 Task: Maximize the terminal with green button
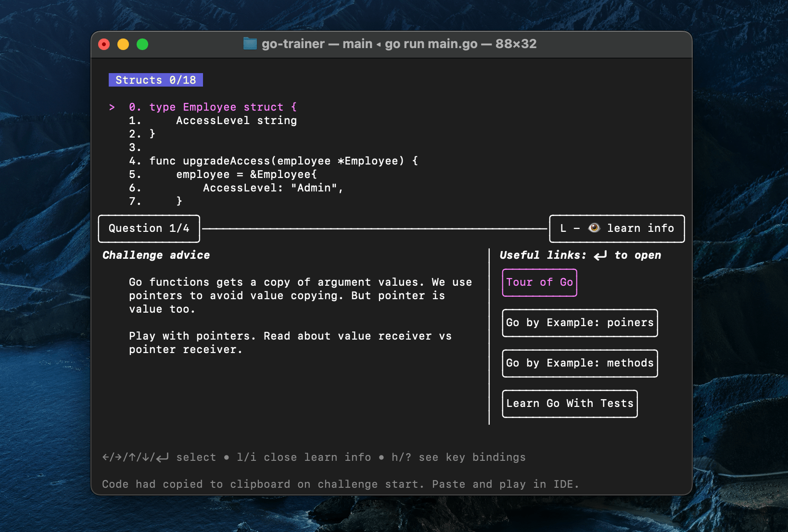(x=142, y=44)
